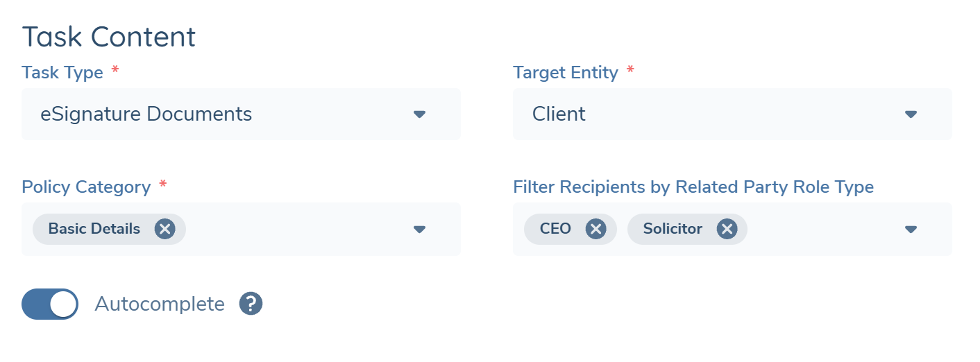This screenshot has width=980, height=362.
Task: Remove the Basic Details chip
Action: [x=164, y=229]
